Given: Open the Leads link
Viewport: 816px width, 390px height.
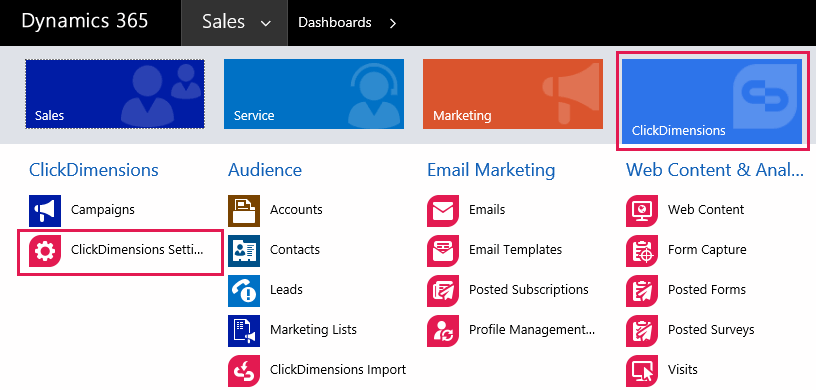Looking at the screenshot, I should pos(286,290).
